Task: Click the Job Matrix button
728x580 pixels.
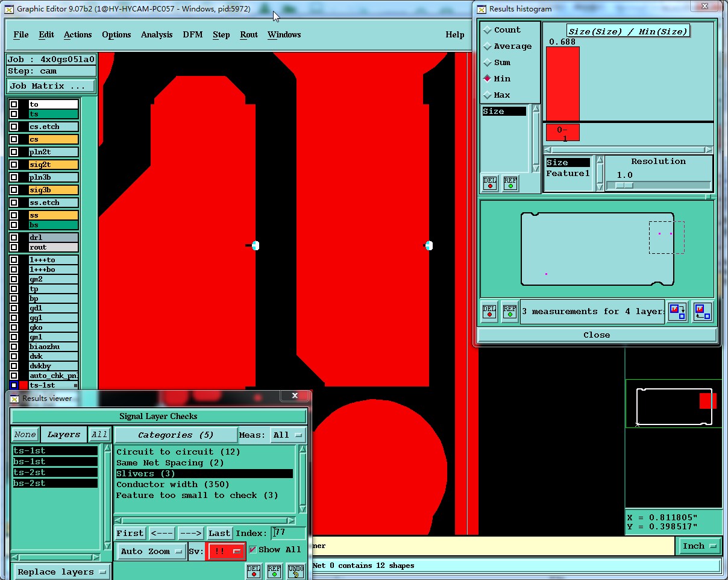Action: coord(51,86)
